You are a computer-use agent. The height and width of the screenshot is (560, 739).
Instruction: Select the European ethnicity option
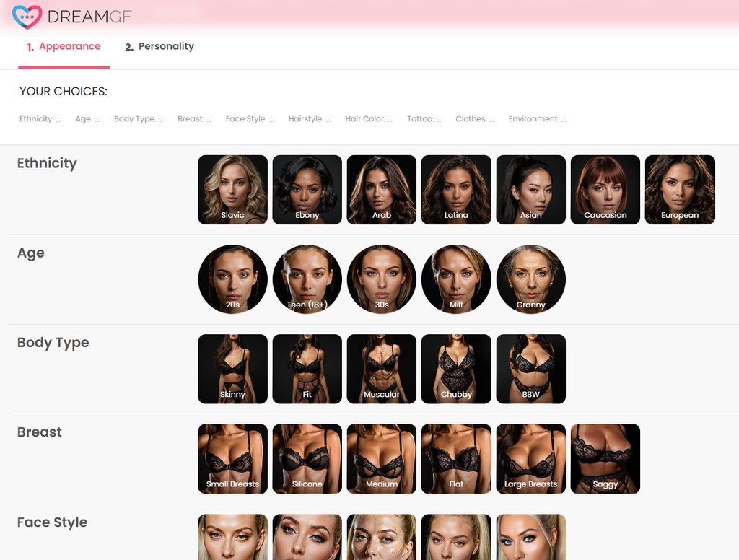pyautogui.click(x=680, y=190)
